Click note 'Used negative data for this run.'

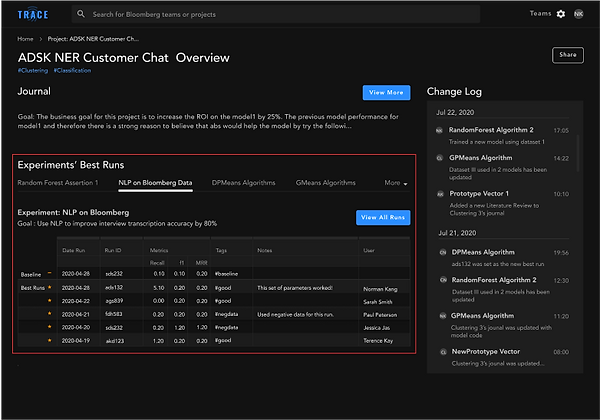295,314
